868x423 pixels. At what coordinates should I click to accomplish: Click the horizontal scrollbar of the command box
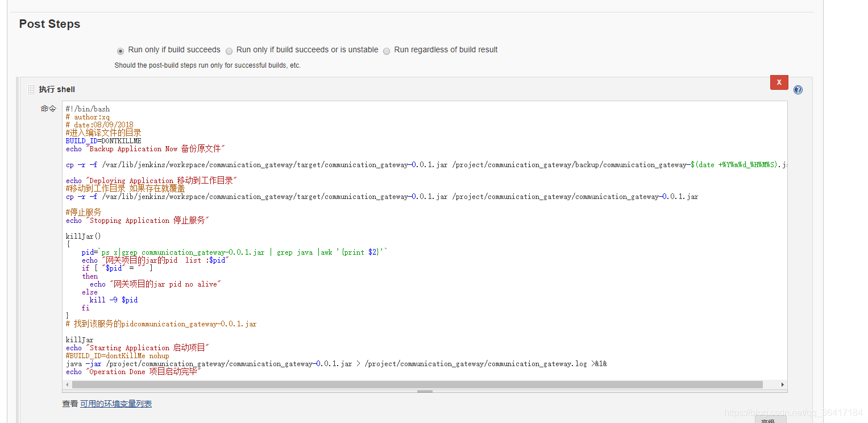[417, 385]
